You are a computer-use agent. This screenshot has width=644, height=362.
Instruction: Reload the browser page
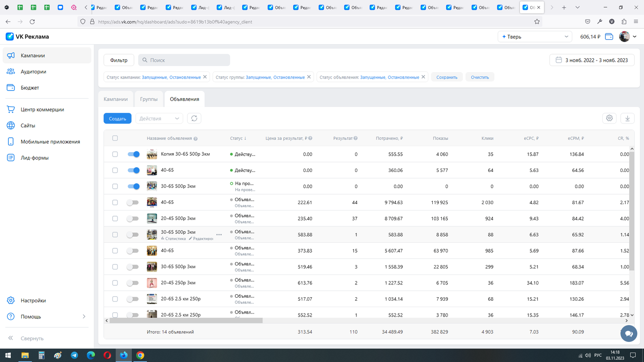(32, 21)
